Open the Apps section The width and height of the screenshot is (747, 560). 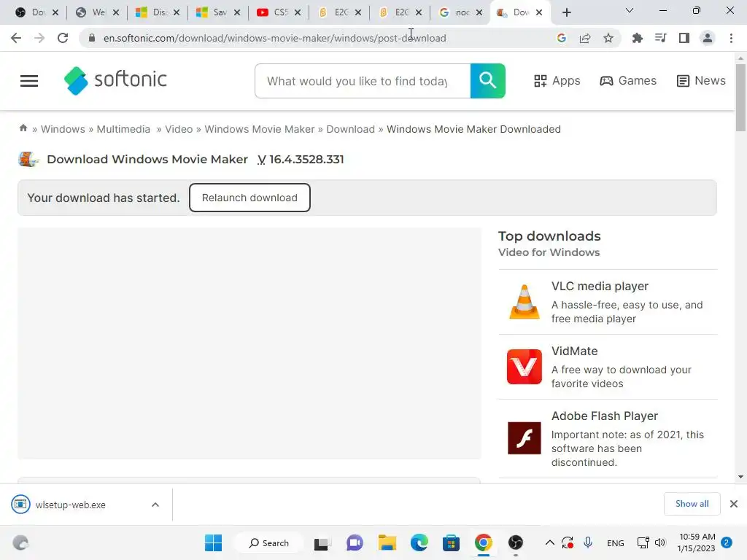[x=557, y=81]
